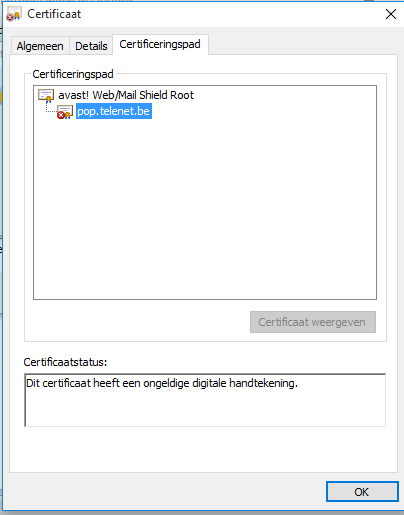404x515 pixels.
Task: Click the Certificaatstatus label
Action: [65, 362]
